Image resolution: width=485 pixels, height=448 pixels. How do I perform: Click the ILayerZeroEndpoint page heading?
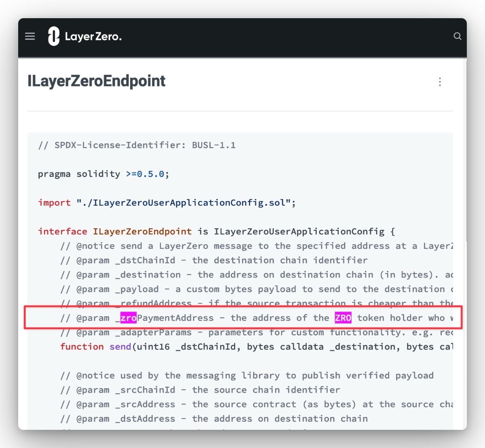point(96,81)
